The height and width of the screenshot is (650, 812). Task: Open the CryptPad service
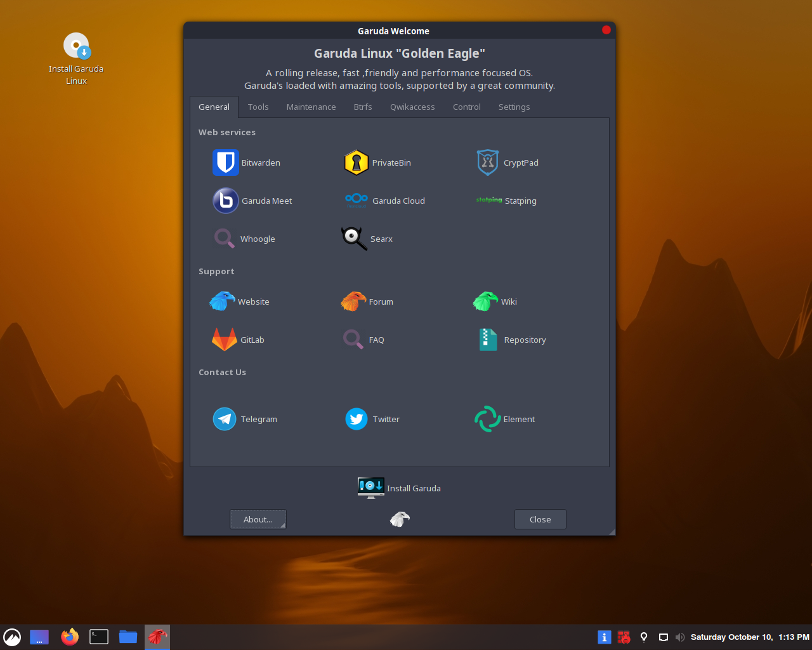coord(507,162)
